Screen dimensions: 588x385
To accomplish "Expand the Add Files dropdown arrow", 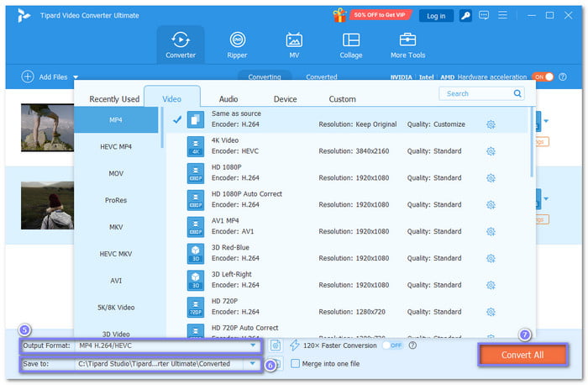I will tap(76, 77).
